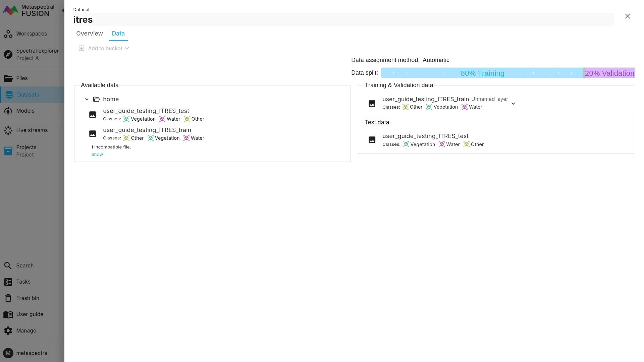The height and width of the screenshot is (362, 644).
Task: Select the Data tab
Action: click(x=118, y=34)
